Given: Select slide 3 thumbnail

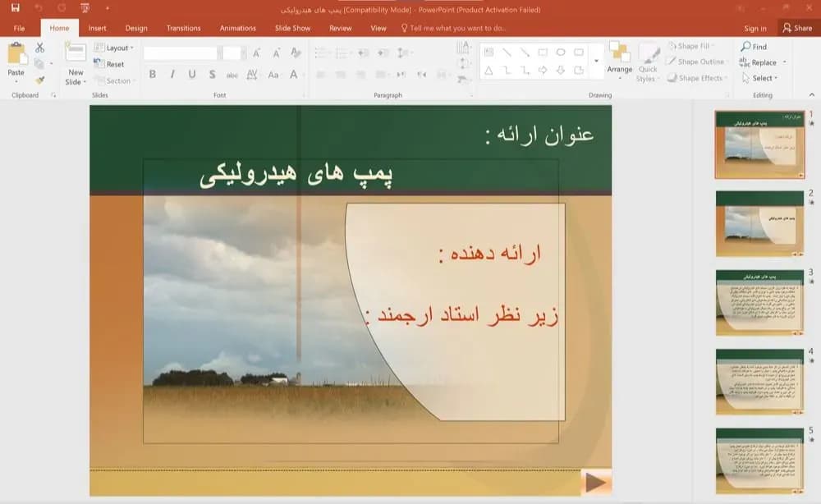Looking at the screenshot, I should tap(759, 303).
